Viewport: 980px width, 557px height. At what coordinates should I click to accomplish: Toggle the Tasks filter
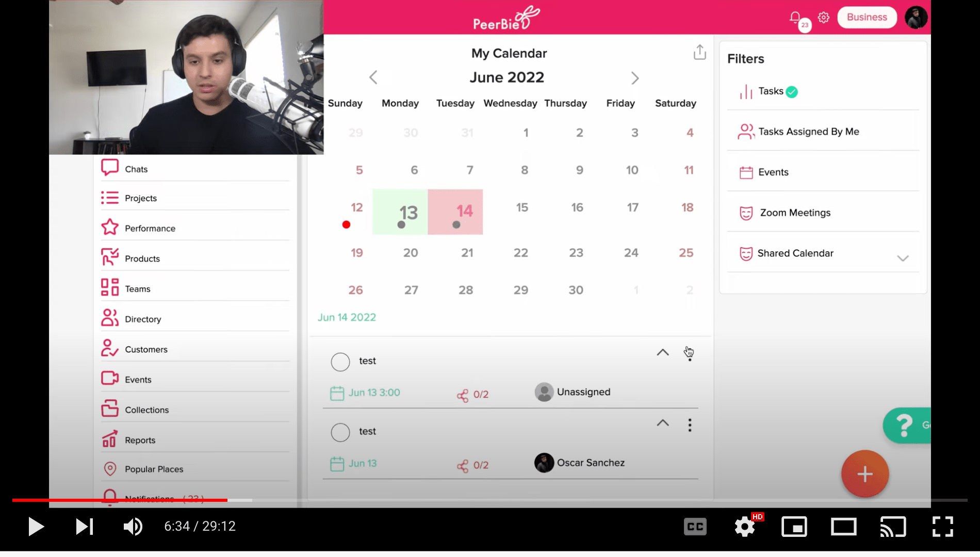771,91
